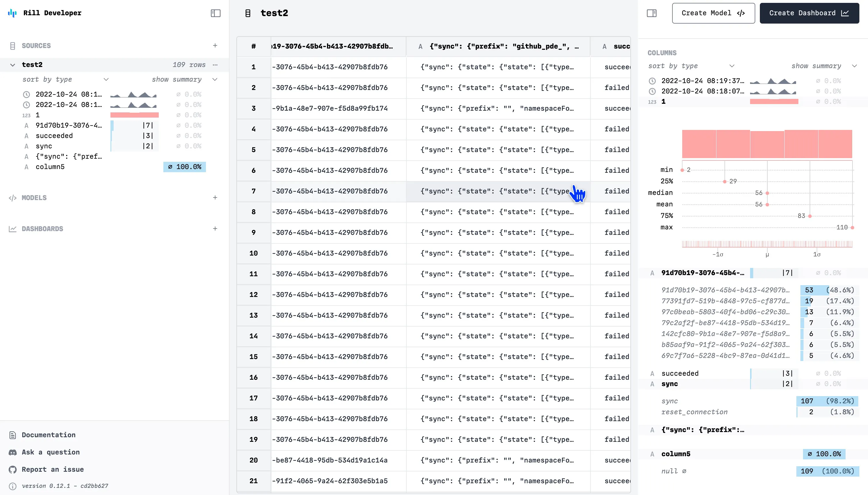Open the test2 source more-options menu
This screenshot has height=495, width=868.
[x=215, y=65]
